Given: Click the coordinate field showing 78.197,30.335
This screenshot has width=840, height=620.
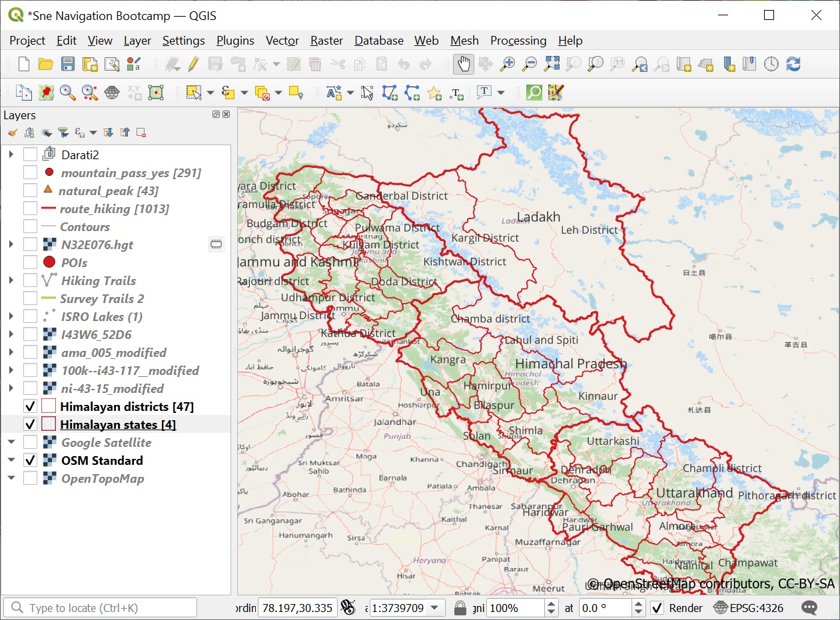Looking at the screenshot, I should tap(296, 607).
